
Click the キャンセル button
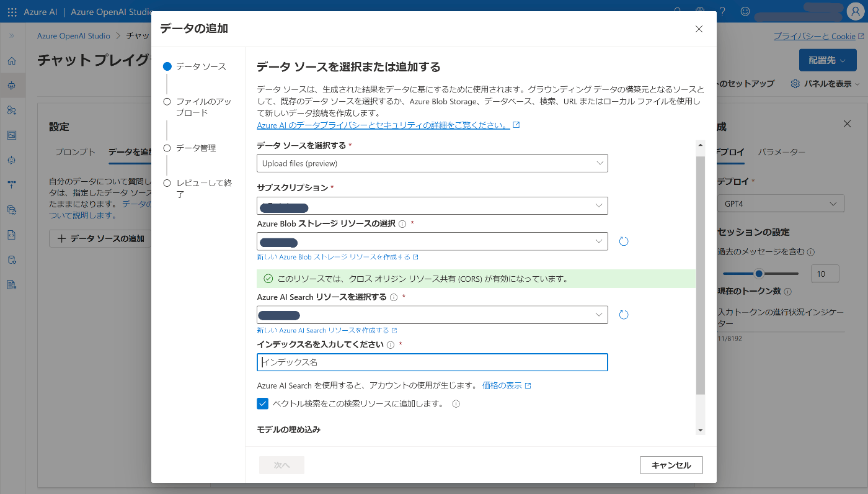pyautogui.click(x=671, y=465)
